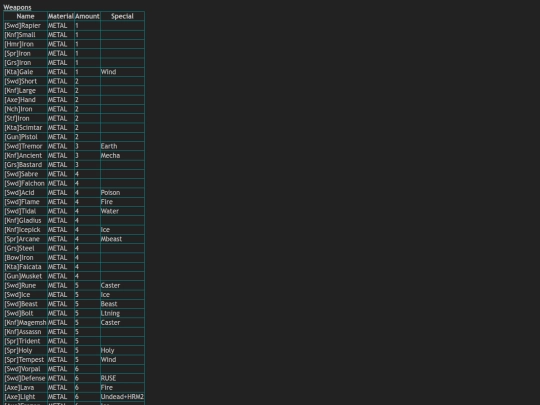Select the [Hmr]Iron name cell
The width and height of the screenshot is (540, 405).
[x=25, y=44]
